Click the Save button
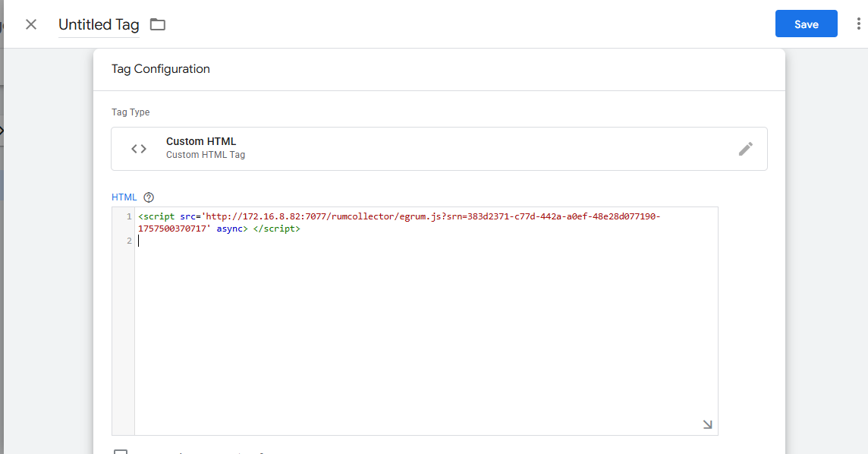The width and height of the screenshot is (868, 454). click(806, 24)
